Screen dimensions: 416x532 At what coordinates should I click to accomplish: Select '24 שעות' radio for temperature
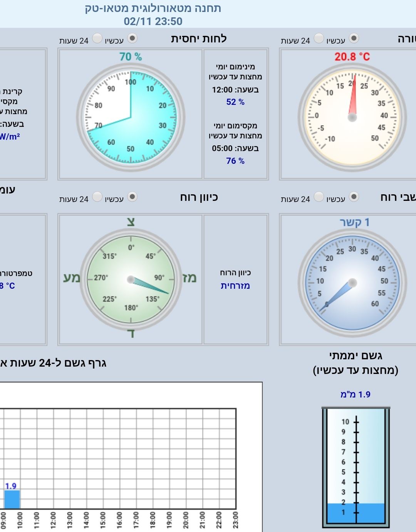pyautogui.click(x=319, y=38)
